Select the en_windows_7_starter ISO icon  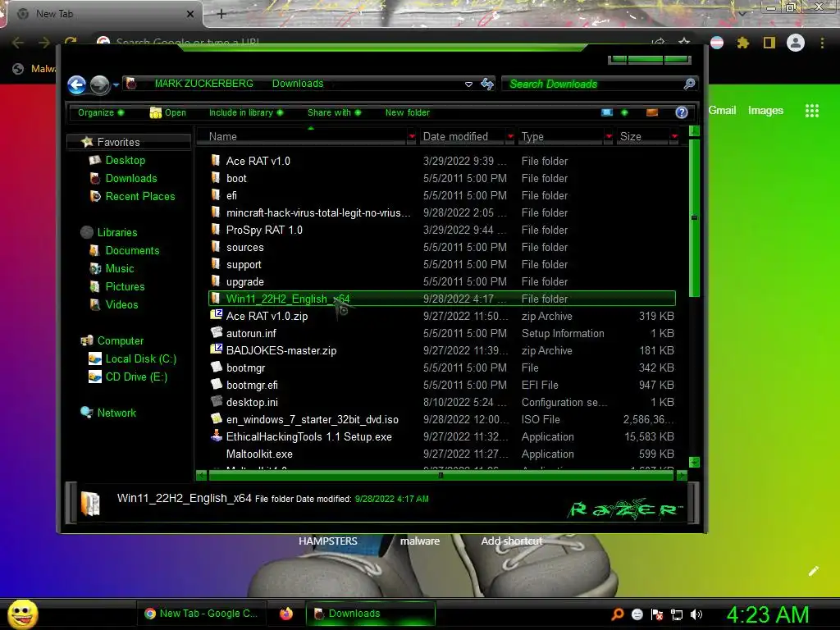click(x=216, y=418)
